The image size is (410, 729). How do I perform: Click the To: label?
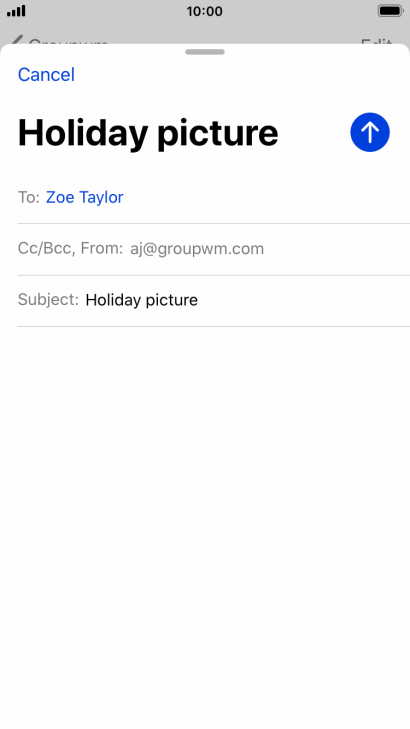click(29, 197)
